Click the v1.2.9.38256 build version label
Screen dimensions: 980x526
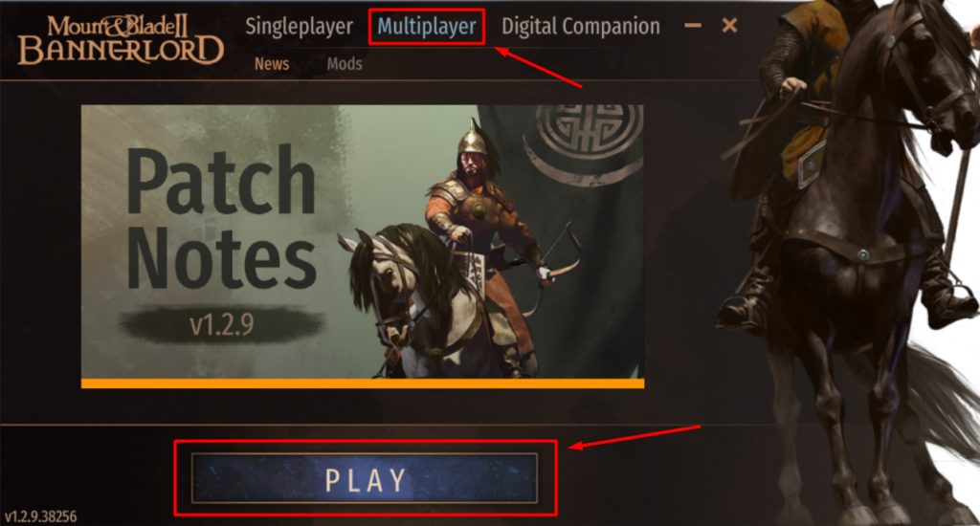(x=40, y=516)
